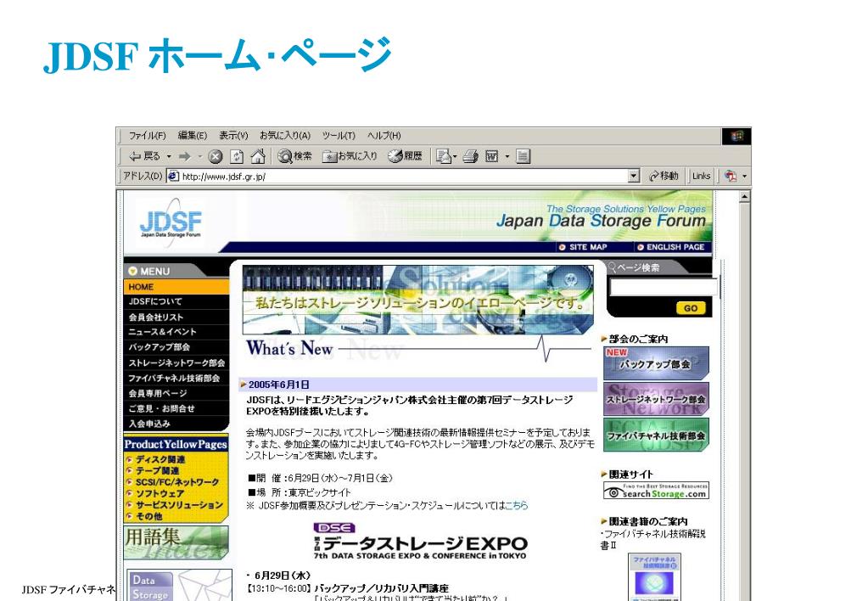The height and width of the screenshot is (601, 868).
Task: Open テープ関連 in Product Yellow Pages
Action: click(157, 471)
